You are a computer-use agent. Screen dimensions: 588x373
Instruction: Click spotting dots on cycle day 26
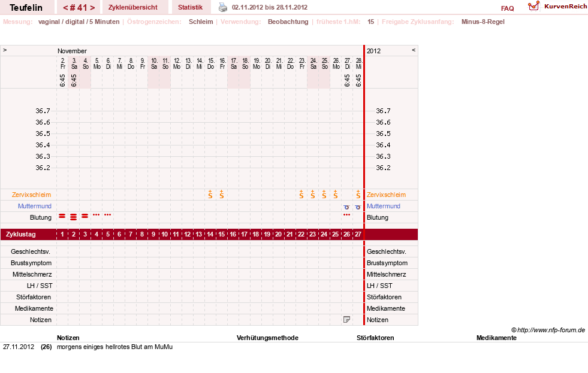(347, 214)
